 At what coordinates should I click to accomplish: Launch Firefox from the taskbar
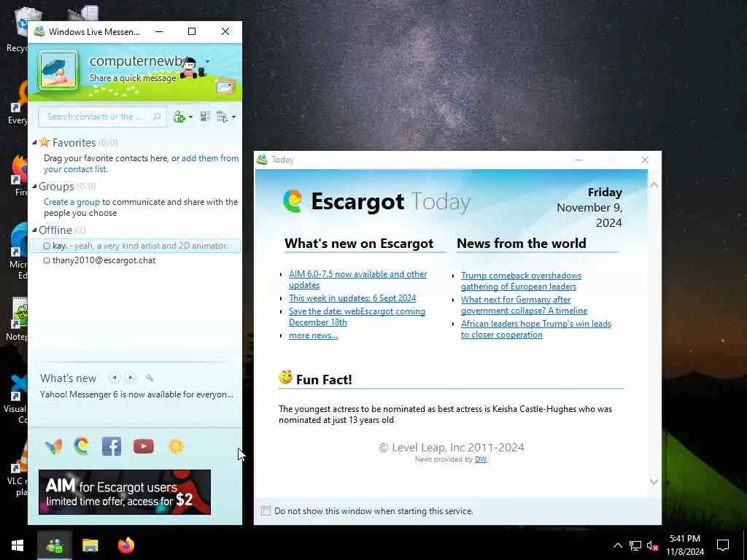[126, 545]
